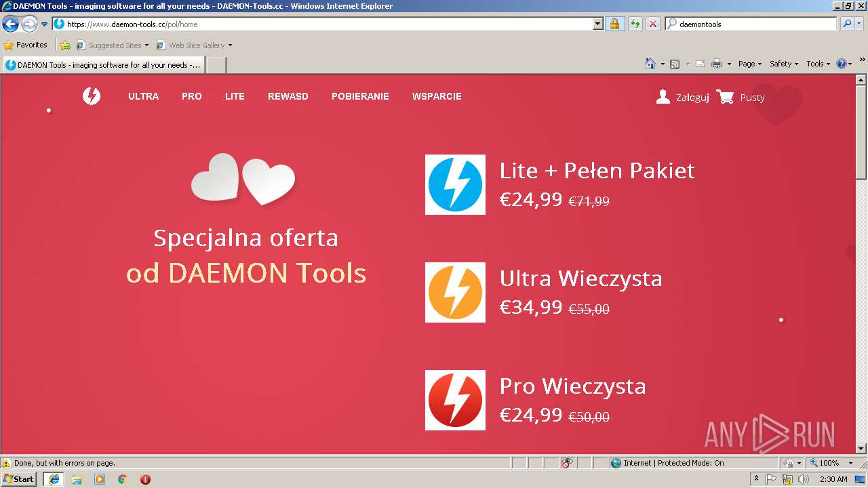Image resolution: width=868 pixels, height=488 pixels.
Task: Open the Pro Wieczysta offer
Action: pos(572,386)
